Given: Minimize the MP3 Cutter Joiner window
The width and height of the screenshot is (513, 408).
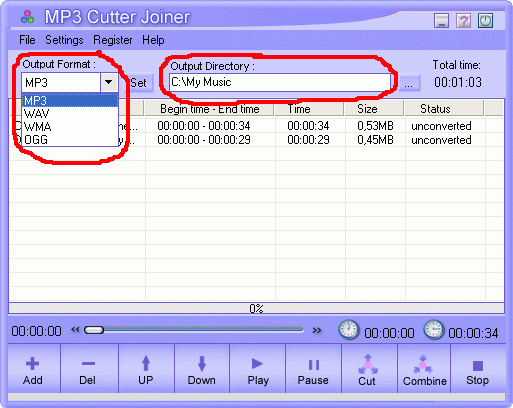Looking at the screenshot, I should coord(441,21).
